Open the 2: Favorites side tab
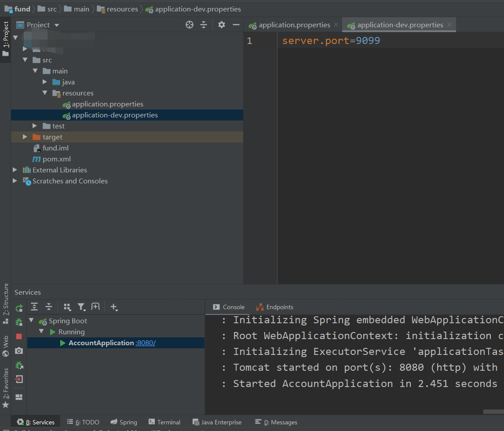 [5, 388]
